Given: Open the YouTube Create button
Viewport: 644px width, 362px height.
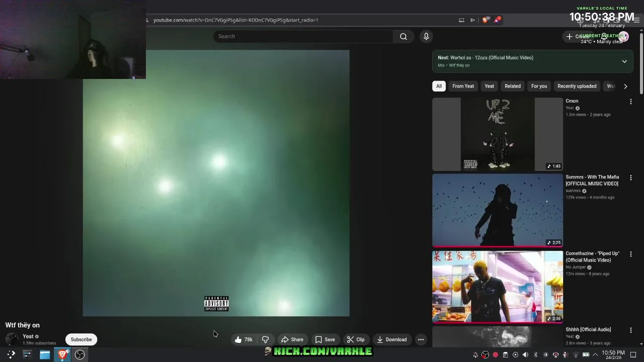Looking at the screenshot, I should point(578,36).
